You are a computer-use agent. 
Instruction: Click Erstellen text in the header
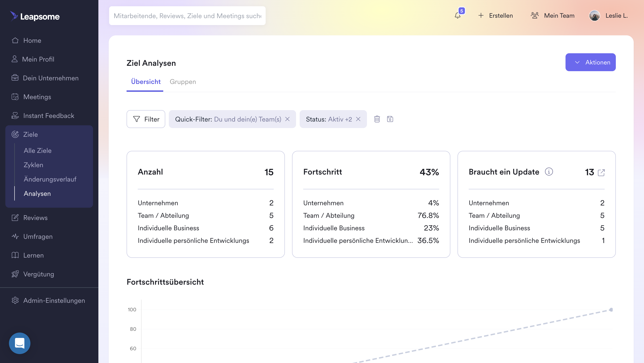[x=501, y=15]
